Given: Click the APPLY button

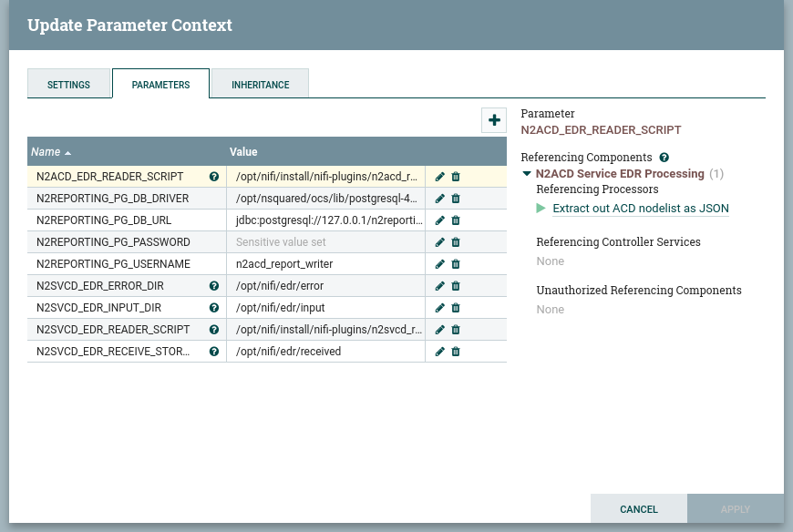Looking at the screenshot, I should (x=735, y=508).
